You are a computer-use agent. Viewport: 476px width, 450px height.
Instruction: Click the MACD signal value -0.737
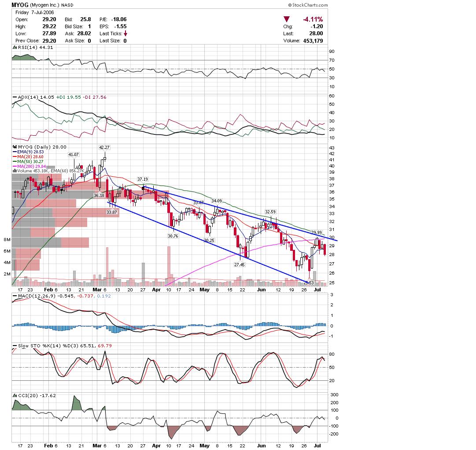pyautogui.click(x=85, y=296)
